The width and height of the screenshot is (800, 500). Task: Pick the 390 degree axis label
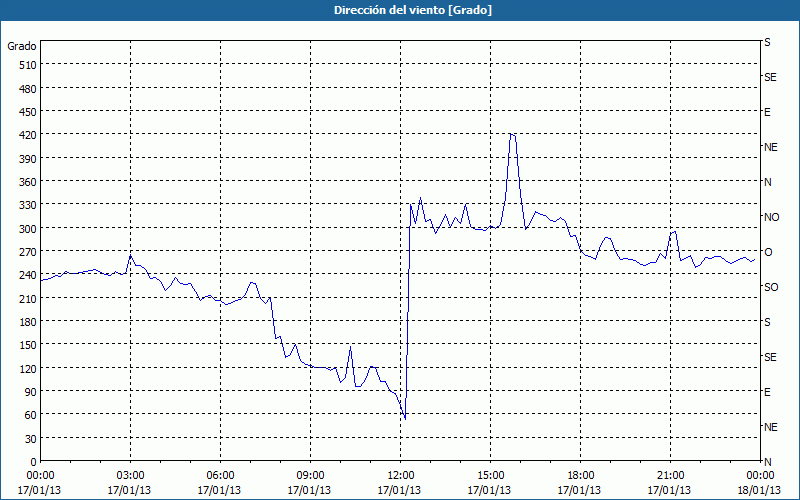point(28,159)
